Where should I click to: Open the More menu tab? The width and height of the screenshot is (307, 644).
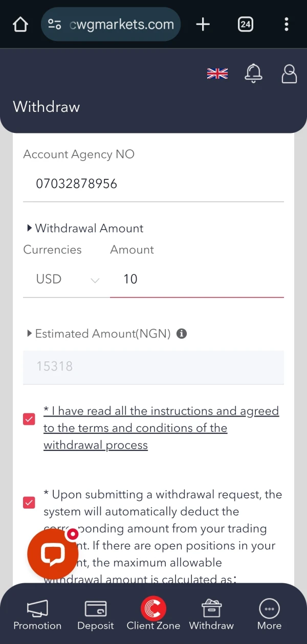(x=269, y=614)
